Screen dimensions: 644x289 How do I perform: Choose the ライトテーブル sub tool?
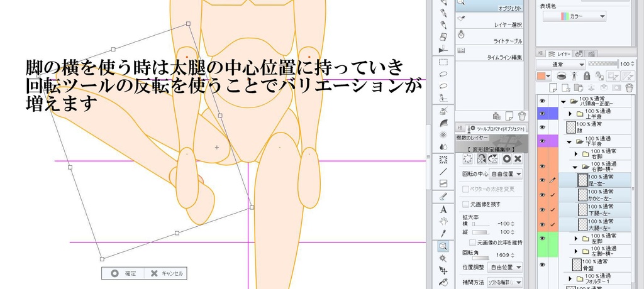[x=489, y=38]
